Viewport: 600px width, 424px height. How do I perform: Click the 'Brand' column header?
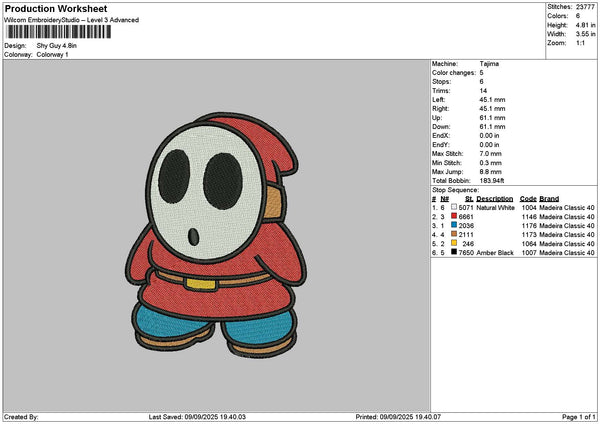point(549,199)
